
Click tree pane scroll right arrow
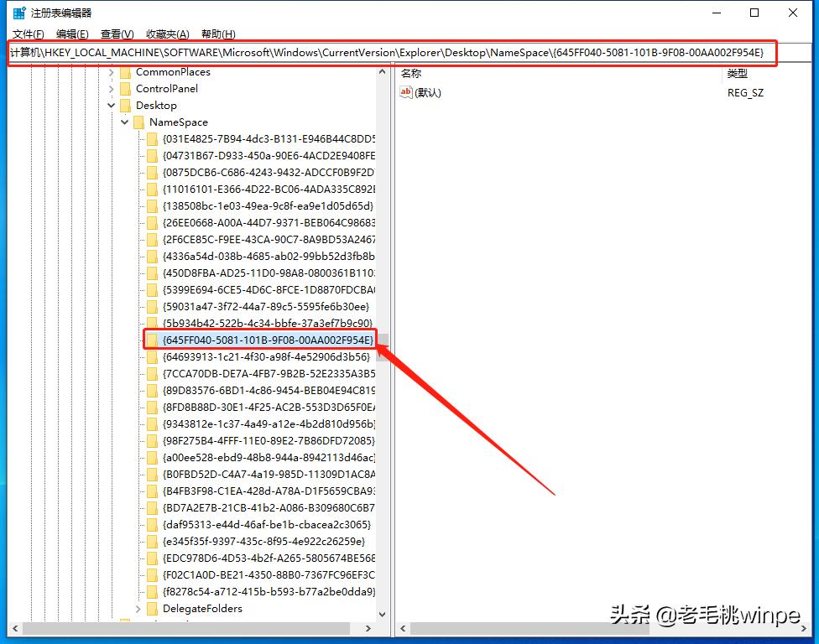click(x=368, y=628)
